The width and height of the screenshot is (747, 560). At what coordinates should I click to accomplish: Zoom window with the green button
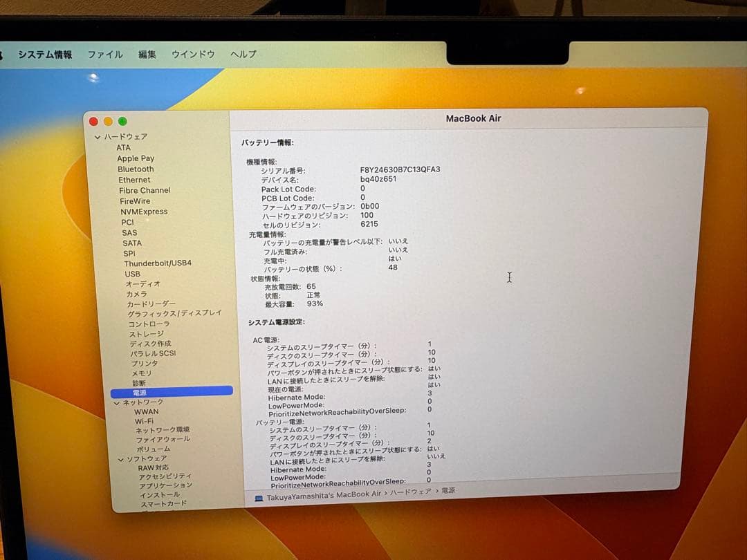point(122,122)
